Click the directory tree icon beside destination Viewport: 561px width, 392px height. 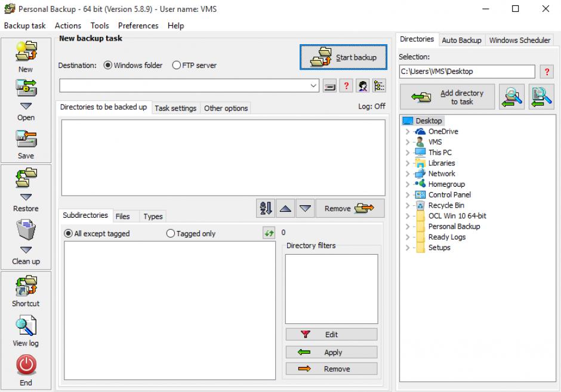(x=379, y=86)
